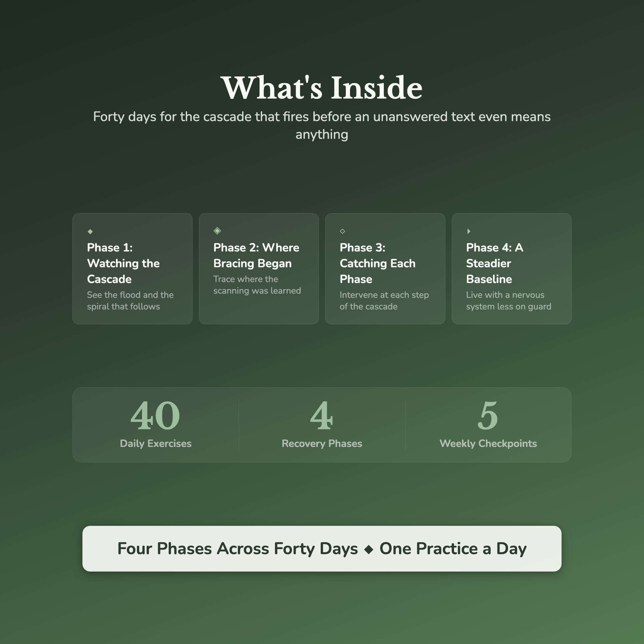Click the Four Phases Across Forty Days banner button
The image size is (644, 644).
322,549
